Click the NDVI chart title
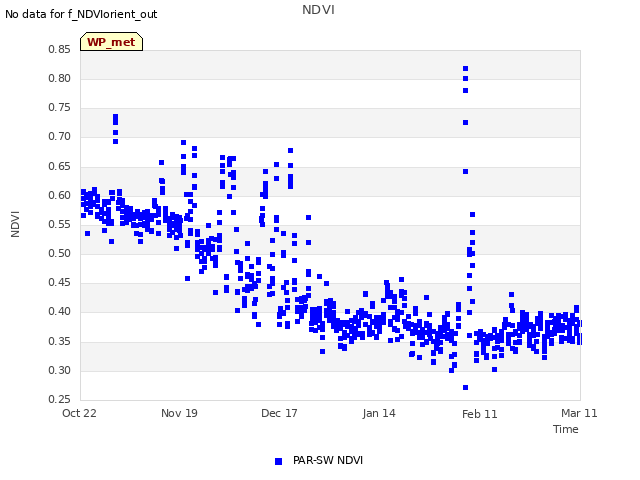The image size is (640, 480). [x=318, y=10]
